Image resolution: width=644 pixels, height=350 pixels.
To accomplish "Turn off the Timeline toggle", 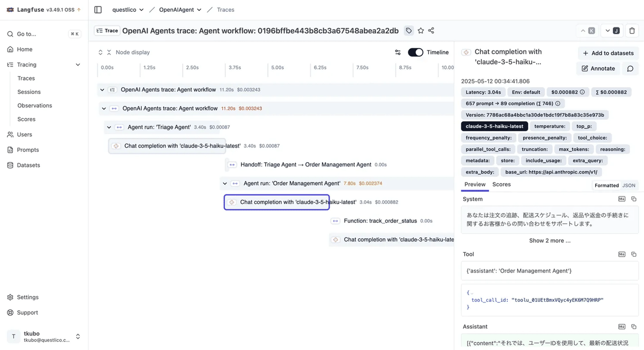I will pos(414,52).
